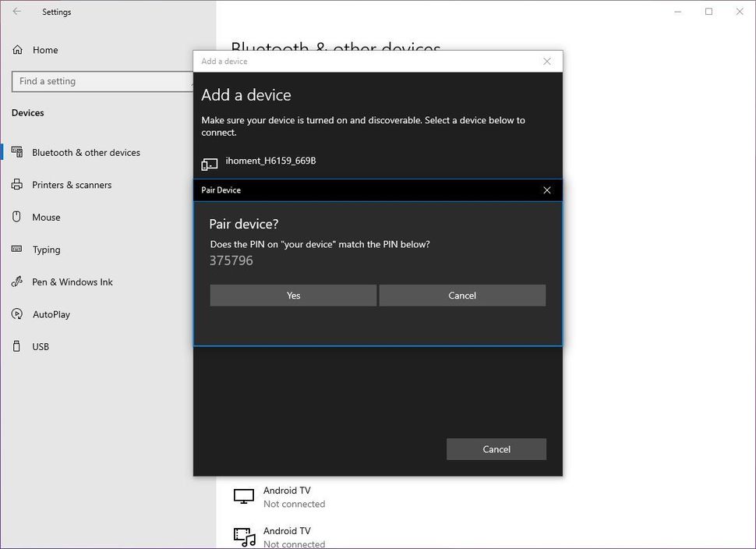
Task: Click the Mouse icon in sidebar
Action: [x=17, y=218]
